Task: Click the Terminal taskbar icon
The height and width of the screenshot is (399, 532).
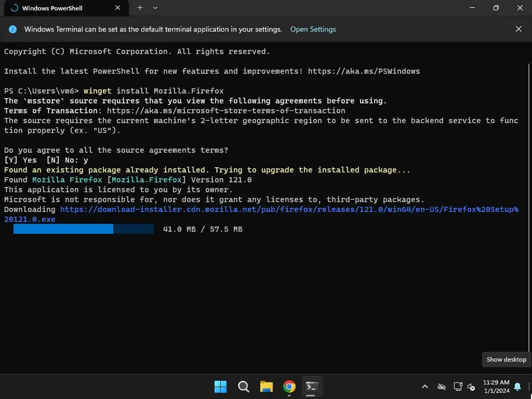Action: tap(312, 387)
